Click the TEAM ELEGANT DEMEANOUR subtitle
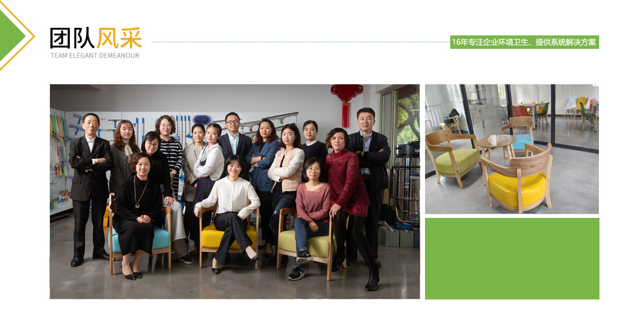This screenshot has height=322, width=644. (95, 55)
